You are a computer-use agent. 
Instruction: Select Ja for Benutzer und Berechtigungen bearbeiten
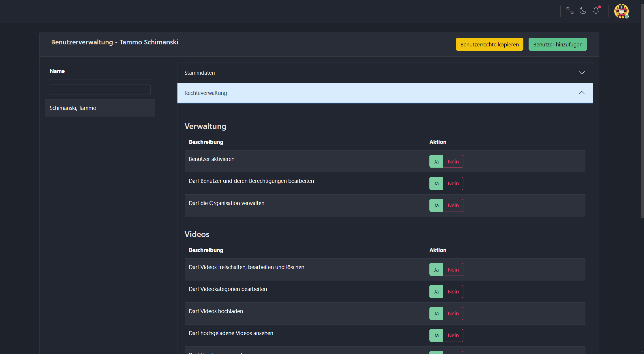pos(436,183)
